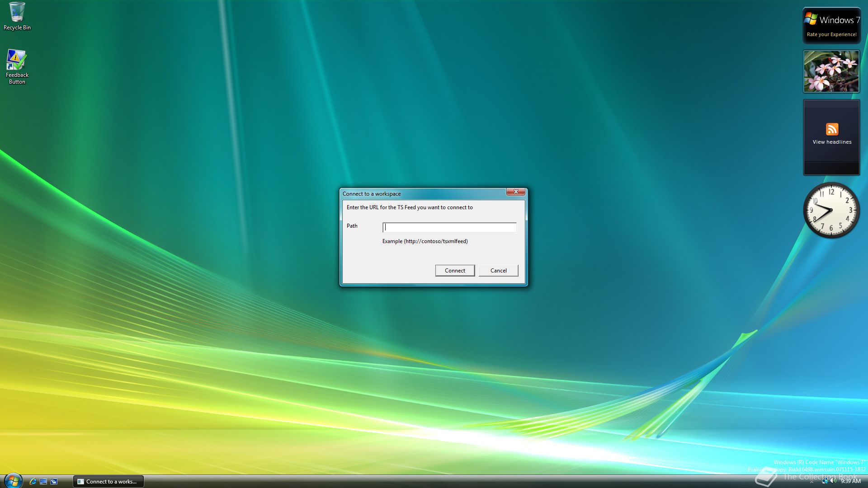Click the Cancel button
The height and width of the screenshot is (488, 868).
498,270
